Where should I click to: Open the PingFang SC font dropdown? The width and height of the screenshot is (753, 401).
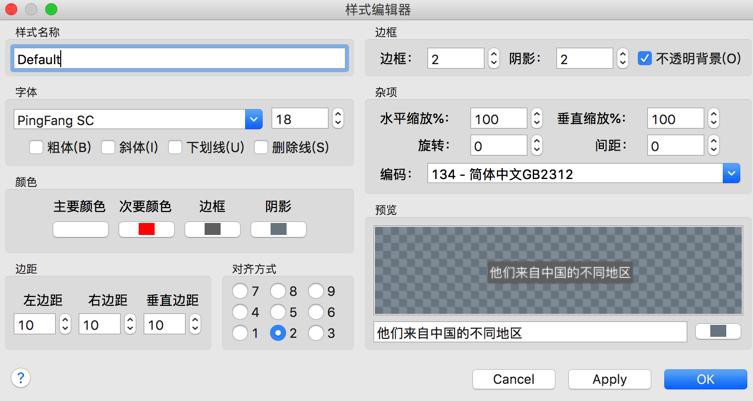click(254, 119)
